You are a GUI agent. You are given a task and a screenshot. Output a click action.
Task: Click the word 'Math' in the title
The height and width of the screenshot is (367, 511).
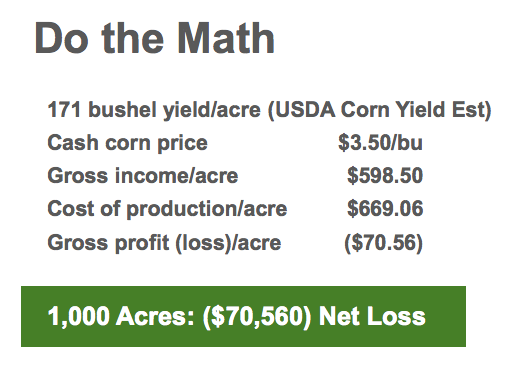226,38
